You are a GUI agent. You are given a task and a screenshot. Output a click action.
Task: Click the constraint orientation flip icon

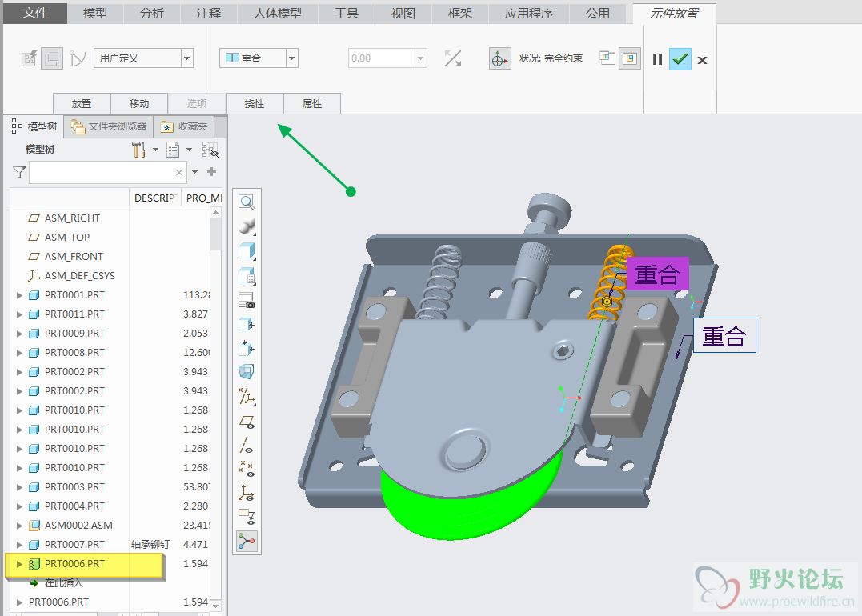453,58
